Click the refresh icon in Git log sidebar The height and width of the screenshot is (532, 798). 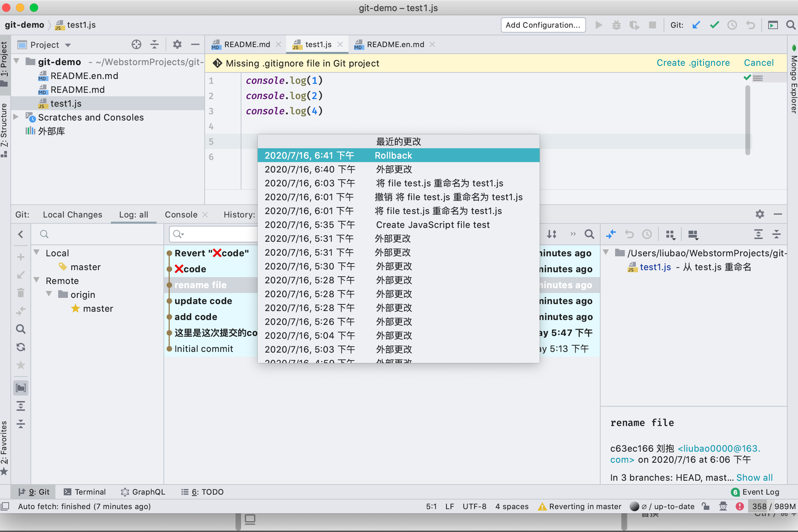point(21,347)
